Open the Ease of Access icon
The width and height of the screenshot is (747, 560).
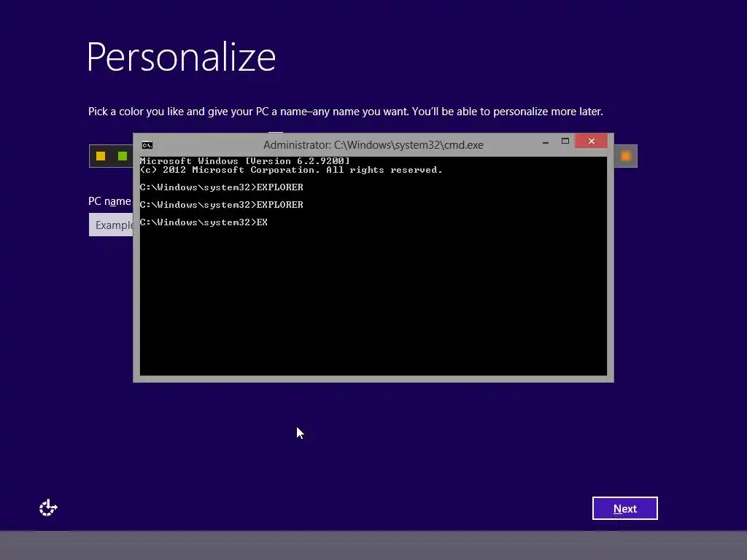pos(48,507)
